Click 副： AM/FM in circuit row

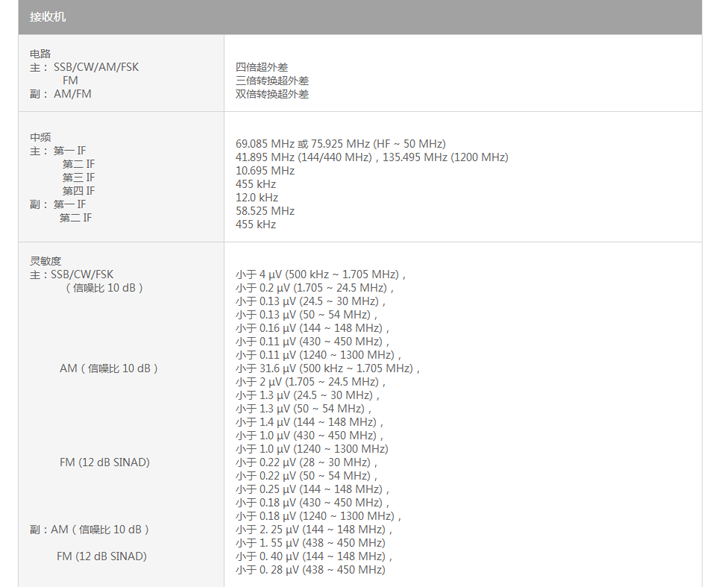click(x=61, y=94)
